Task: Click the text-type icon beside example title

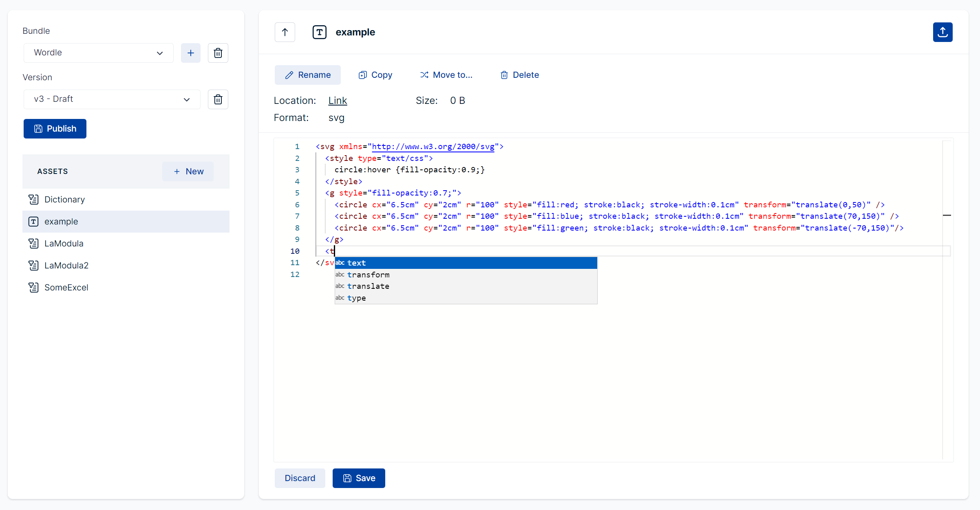Action: (x=320, y=32)
